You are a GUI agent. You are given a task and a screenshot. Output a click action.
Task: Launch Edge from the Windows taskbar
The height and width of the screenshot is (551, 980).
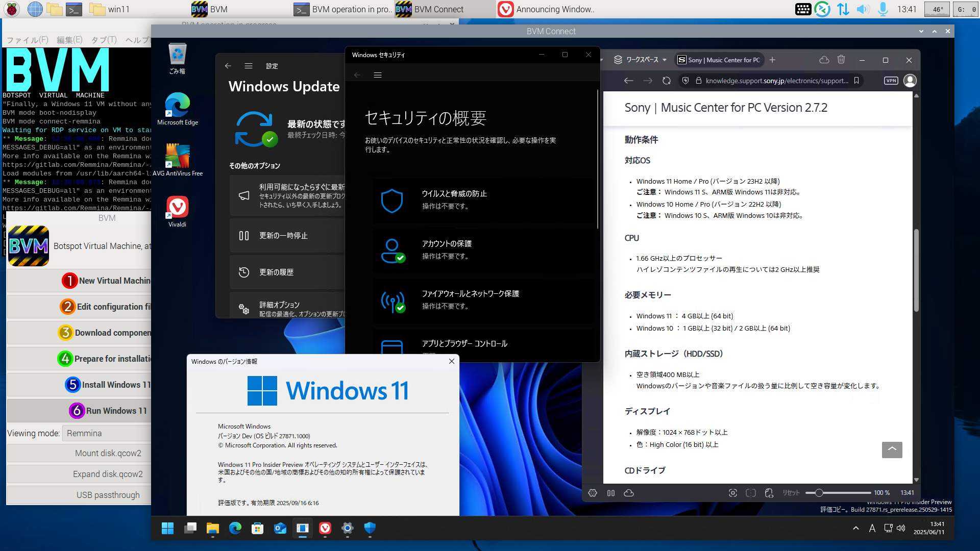(235, 528)
